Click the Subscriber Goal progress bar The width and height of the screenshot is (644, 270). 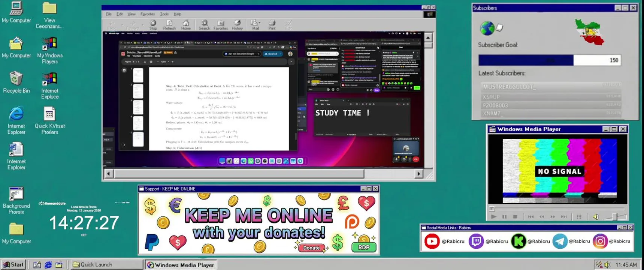click(x=550, y=60)
